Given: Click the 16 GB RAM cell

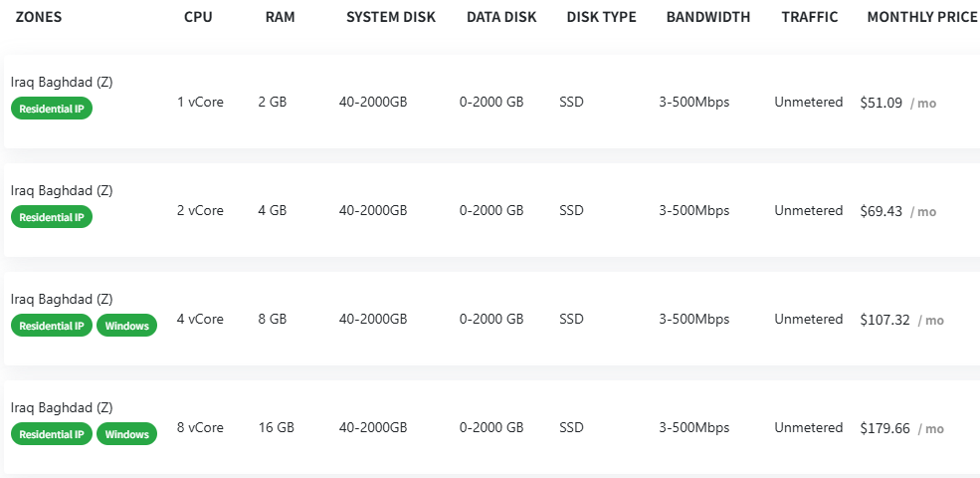Looking at the screenshot, I should tap(276, 428).
